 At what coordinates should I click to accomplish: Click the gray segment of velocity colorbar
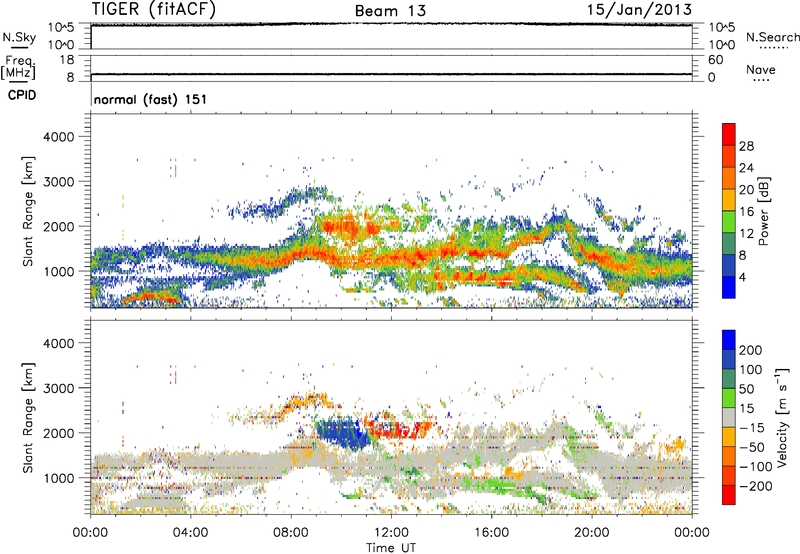coord(729,417)
